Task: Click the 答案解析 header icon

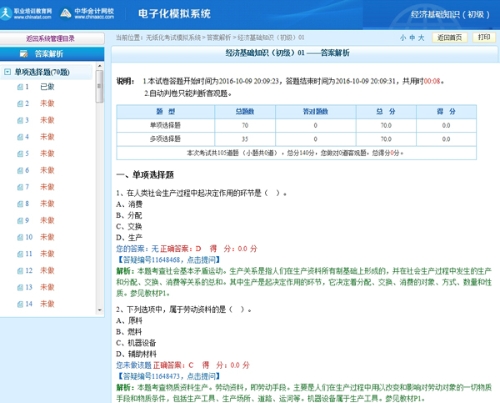Action: coord(24,54)
